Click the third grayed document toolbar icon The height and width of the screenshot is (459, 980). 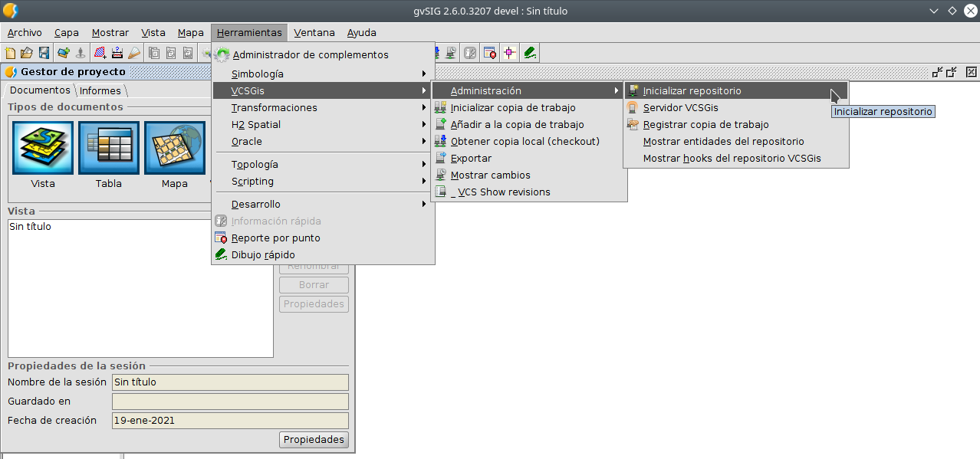(188, 53)
